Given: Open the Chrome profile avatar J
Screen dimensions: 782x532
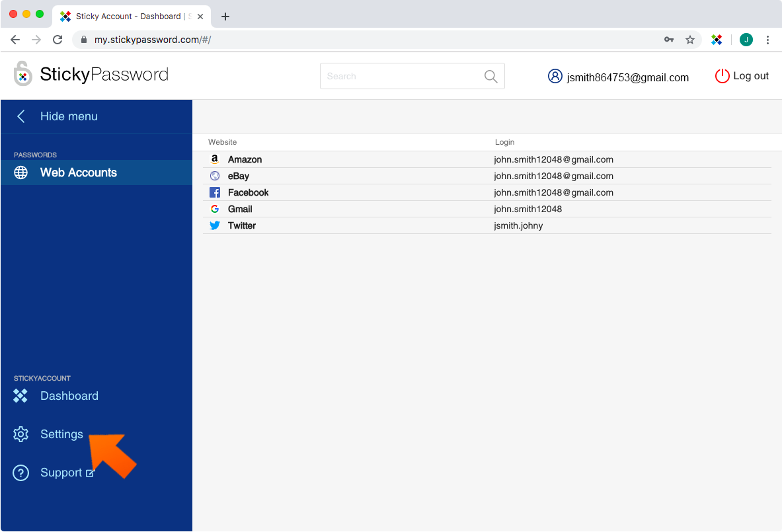Looking at the screenshot, I should coord(746,40).
